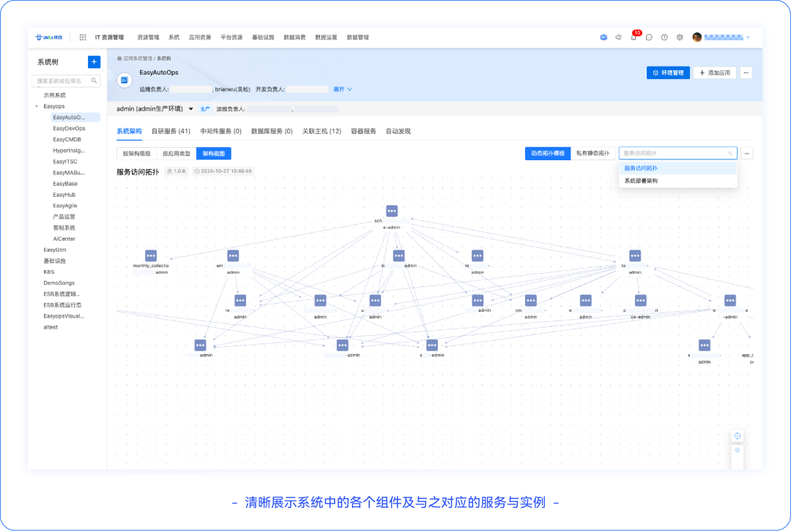This screenshot has height=532, width=791.
Task: Open the chat message bubble icon
Action: [649, 37]
